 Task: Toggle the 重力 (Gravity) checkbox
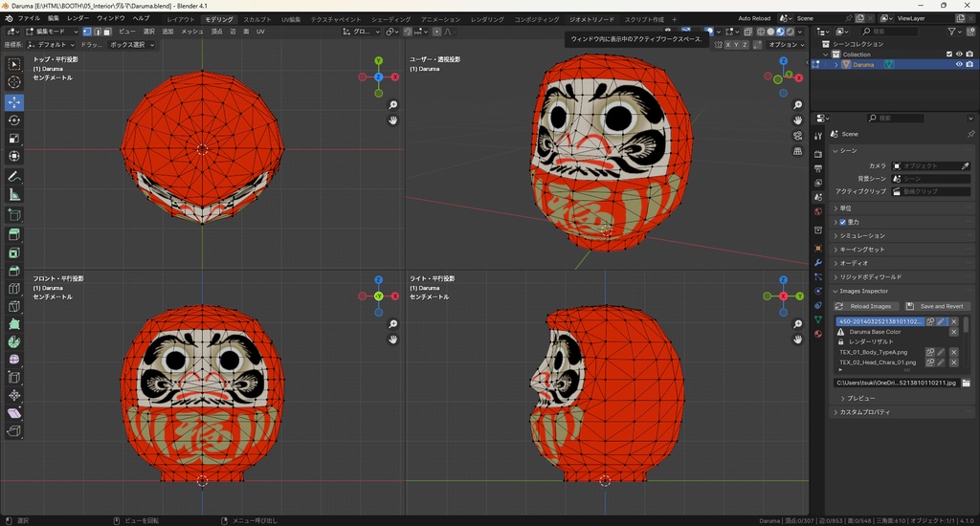842,222
